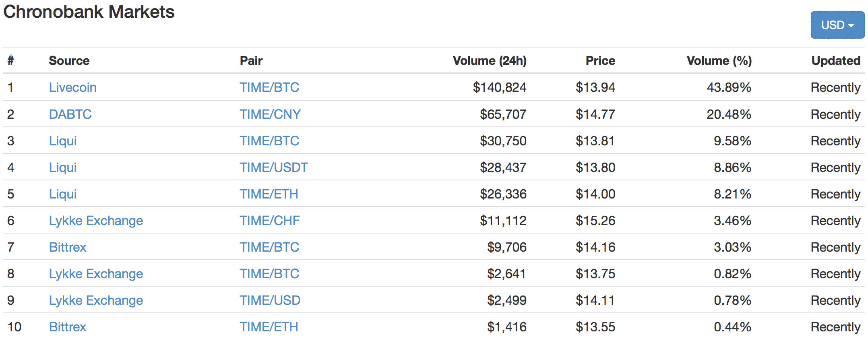Open the USD currency dropdown
The width and height of the screenshot is (868, 339).
(x=837, y=25)
